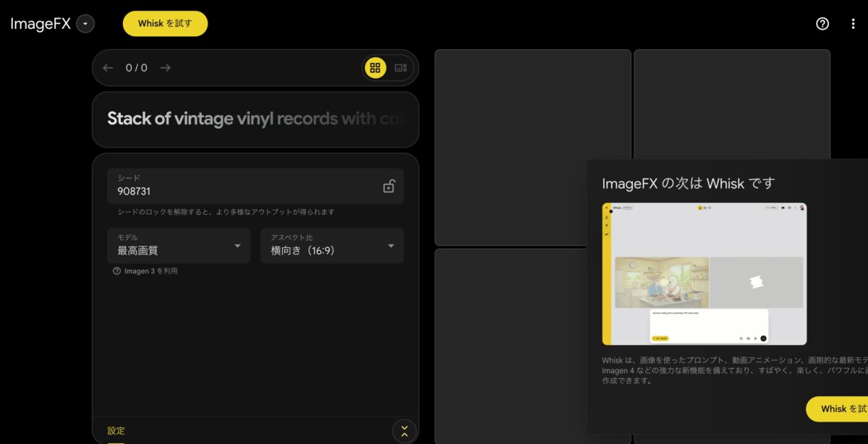868x444 pixels.
Task: Click the vinyl records prompt text box
Action: 255,119
